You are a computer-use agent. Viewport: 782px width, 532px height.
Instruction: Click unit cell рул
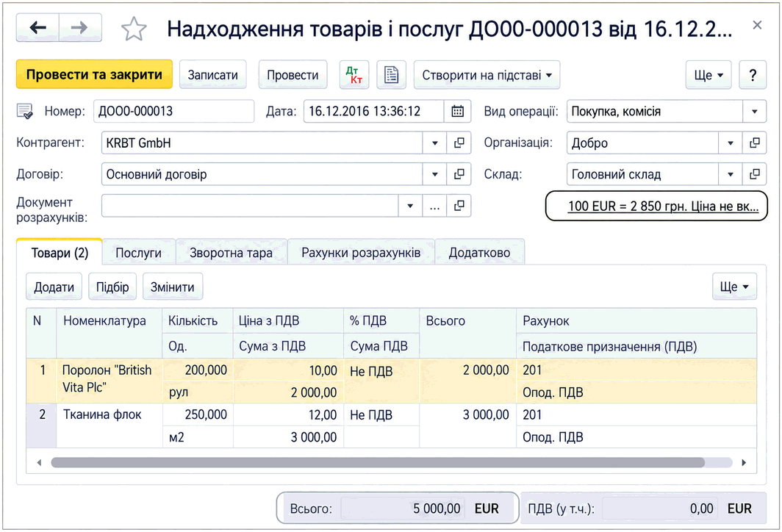(198, 392)
